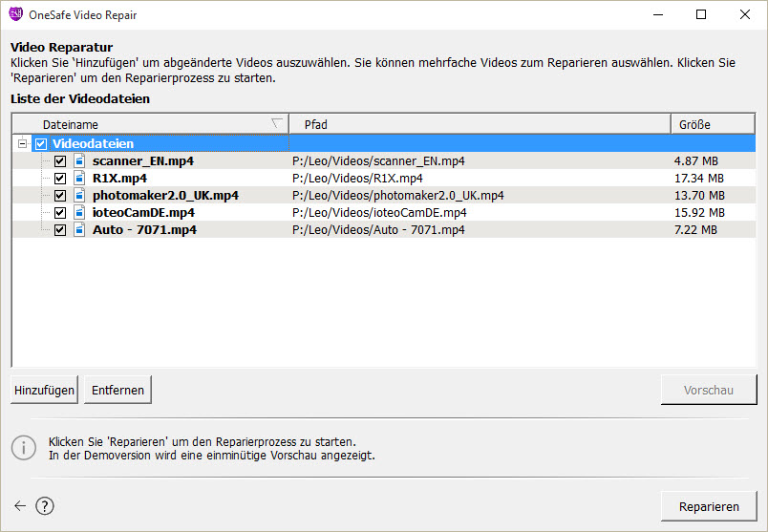The height and width of the screenshot is (532, 768).
Task: Start repair with the Reparieren button
Action: pyautogui.click(x=709, y=506)
